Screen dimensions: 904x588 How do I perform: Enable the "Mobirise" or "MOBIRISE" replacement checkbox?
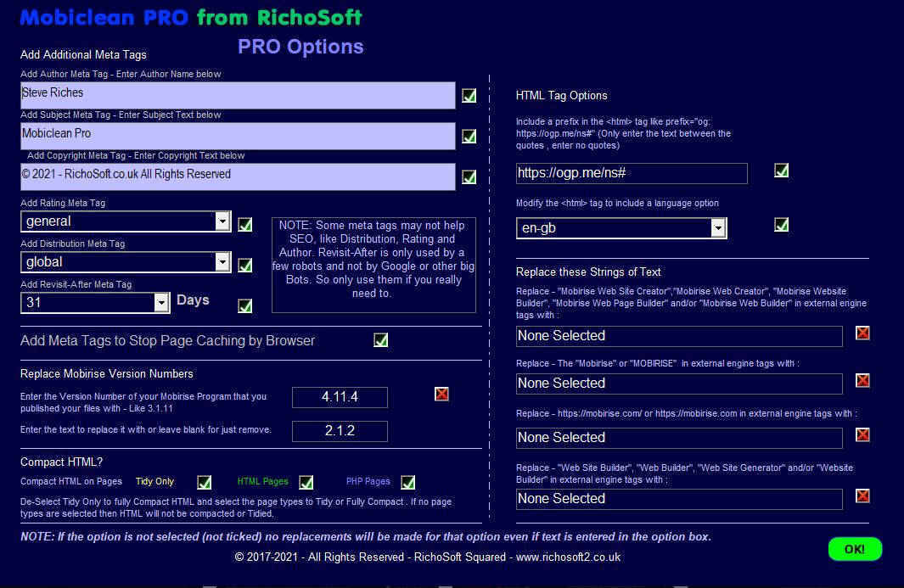(x=862, y=380)
